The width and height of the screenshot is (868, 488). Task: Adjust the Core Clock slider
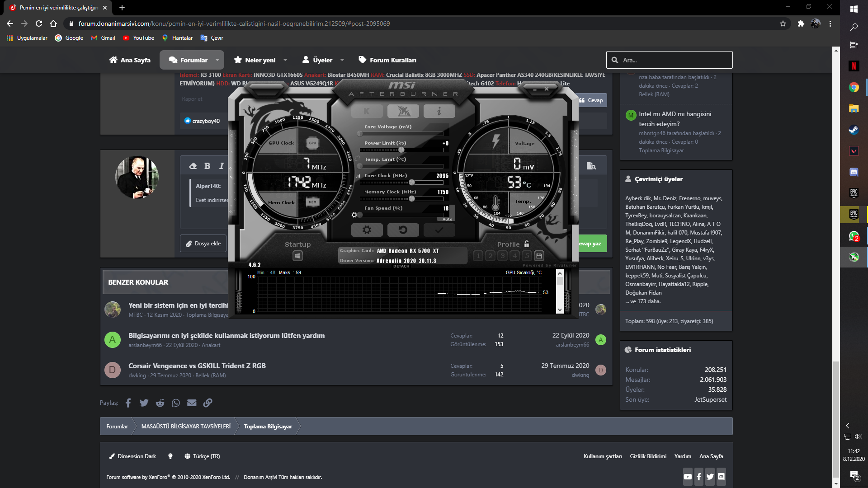click(401, 183)
